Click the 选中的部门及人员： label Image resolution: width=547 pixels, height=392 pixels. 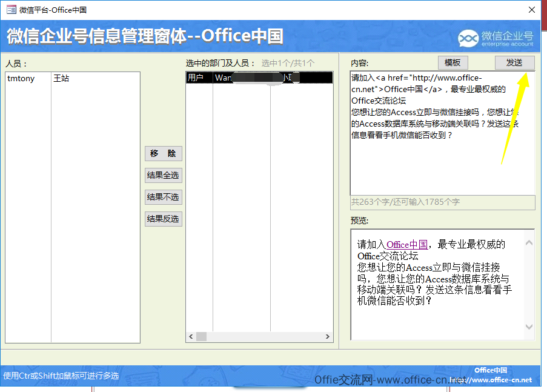coord(221,63)
